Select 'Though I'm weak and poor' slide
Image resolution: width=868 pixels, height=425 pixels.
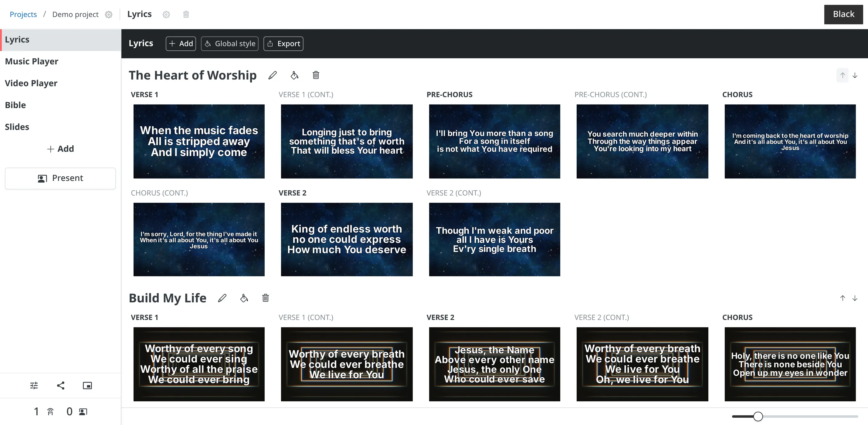click(x=495, y=239)
